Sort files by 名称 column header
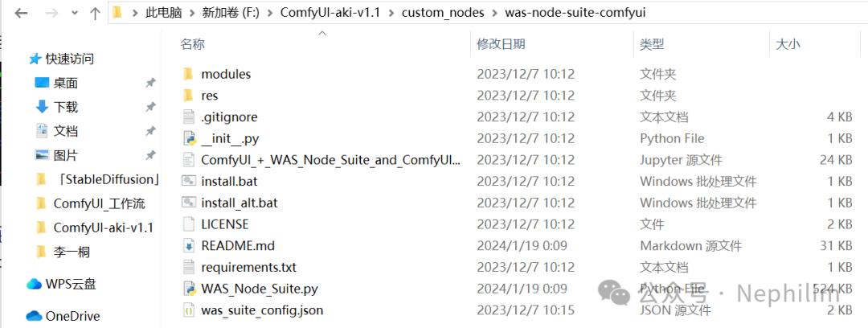This screenshot has height=328, width=868. click(192, 43)
